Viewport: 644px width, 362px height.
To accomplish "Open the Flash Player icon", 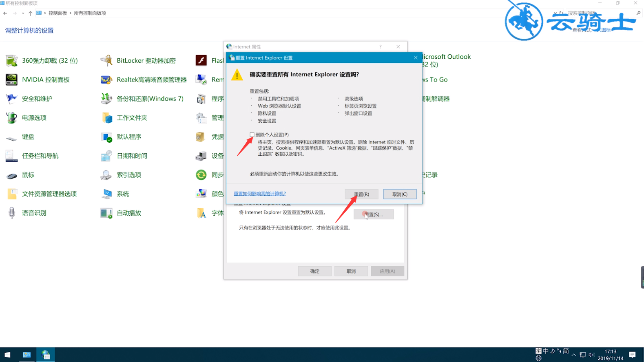I will [x=201, y=61].
